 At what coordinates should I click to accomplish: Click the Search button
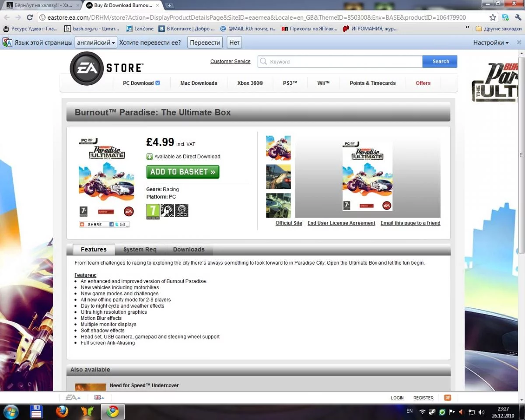tap(440, 62)
